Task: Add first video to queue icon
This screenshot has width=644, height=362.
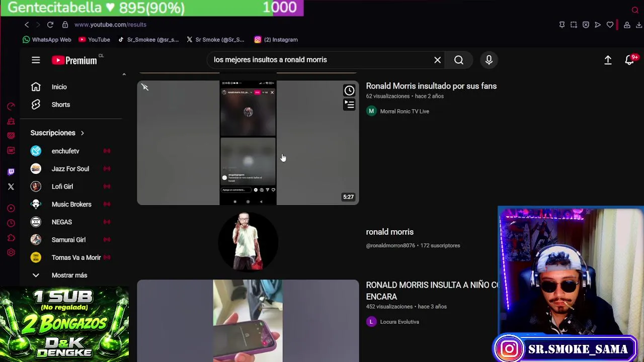Action: pyautogui.click(x=349, y=104)
